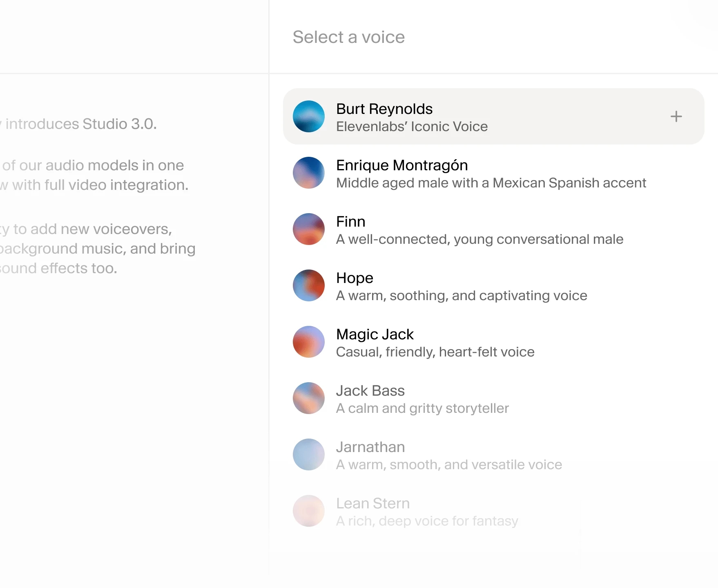Click the Elevenlabs' Iconic Voice description text
718x588 pixels.
coord(412,127)
